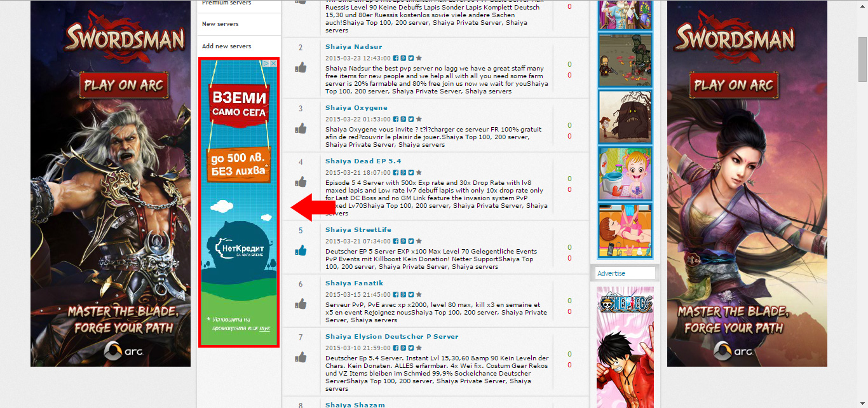Image resolution: width=868 pixels, height=408 pixels.
Task: Click the star icon for Shaiya StreetLife
Action: [x=419, y=241]
